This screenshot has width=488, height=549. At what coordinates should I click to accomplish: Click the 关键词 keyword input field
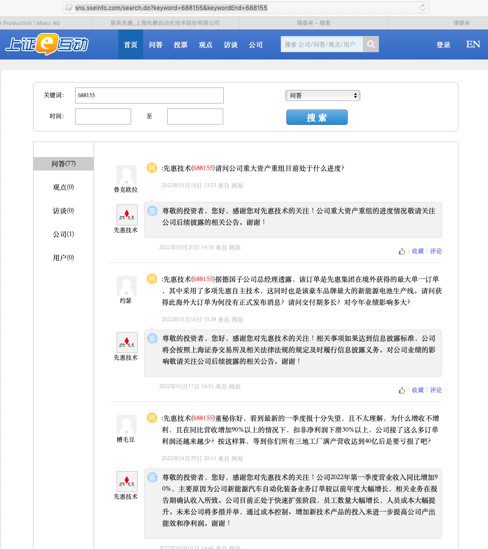click(149, 95)
